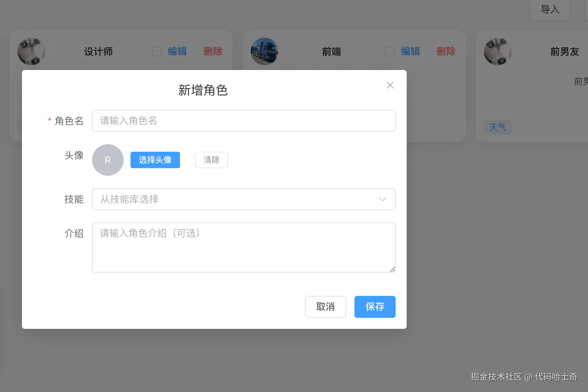Click the 保存 button to save the role

click(x=374, y=307)
